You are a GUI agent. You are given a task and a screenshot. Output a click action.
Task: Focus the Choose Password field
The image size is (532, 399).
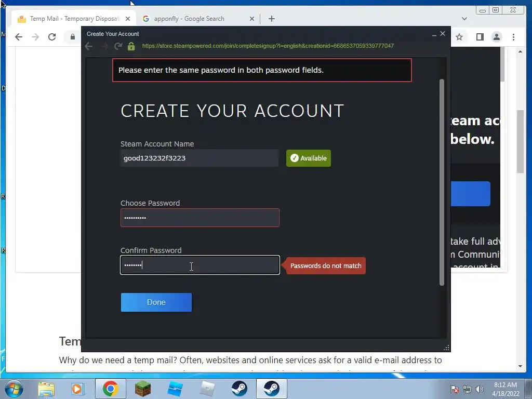tap(200, 218)
